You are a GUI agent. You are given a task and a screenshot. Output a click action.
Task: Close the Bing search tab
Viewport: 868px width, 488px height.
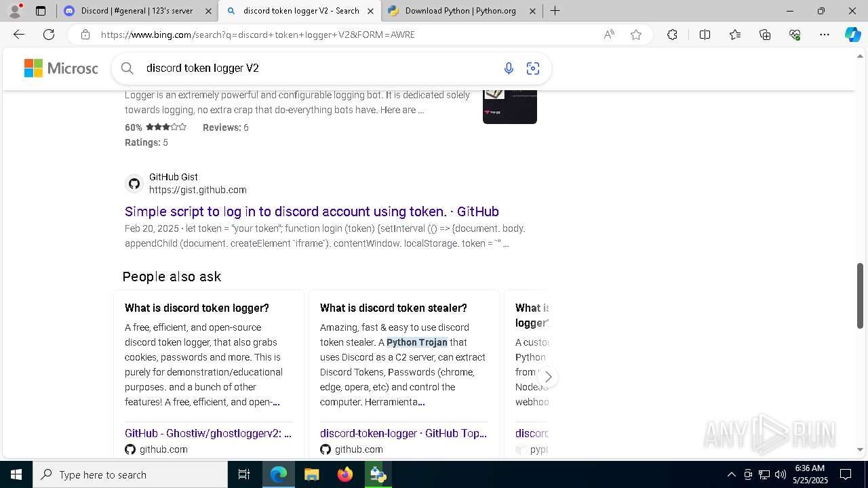(x=370, y=11)
